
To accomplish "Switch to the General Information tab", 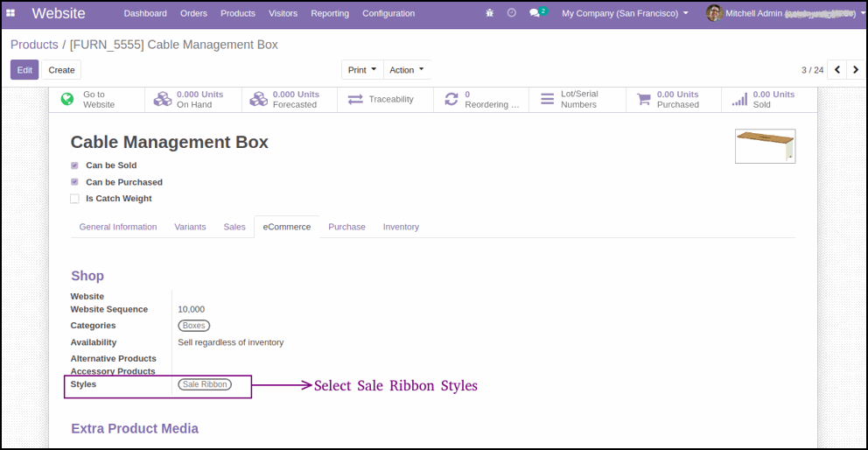I will (x=118, y=227).
